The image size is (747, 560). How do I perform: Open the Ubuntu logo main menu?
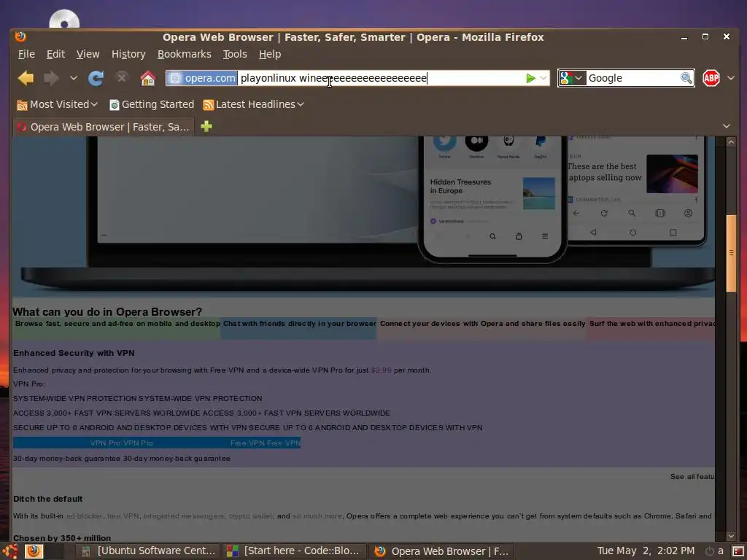pyautogui.click(x=9, y=551)
